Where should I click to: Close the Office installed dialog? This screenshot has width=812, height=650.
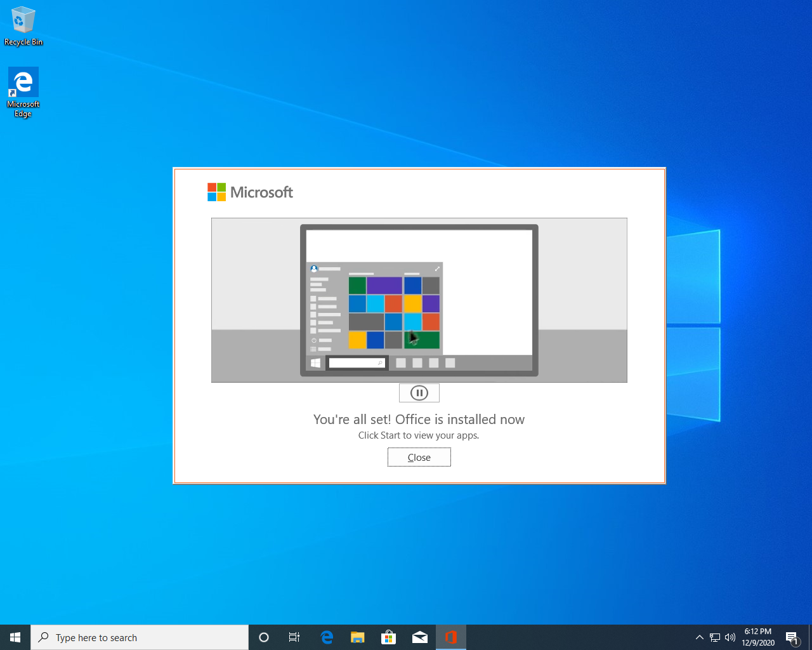[419, 457]
